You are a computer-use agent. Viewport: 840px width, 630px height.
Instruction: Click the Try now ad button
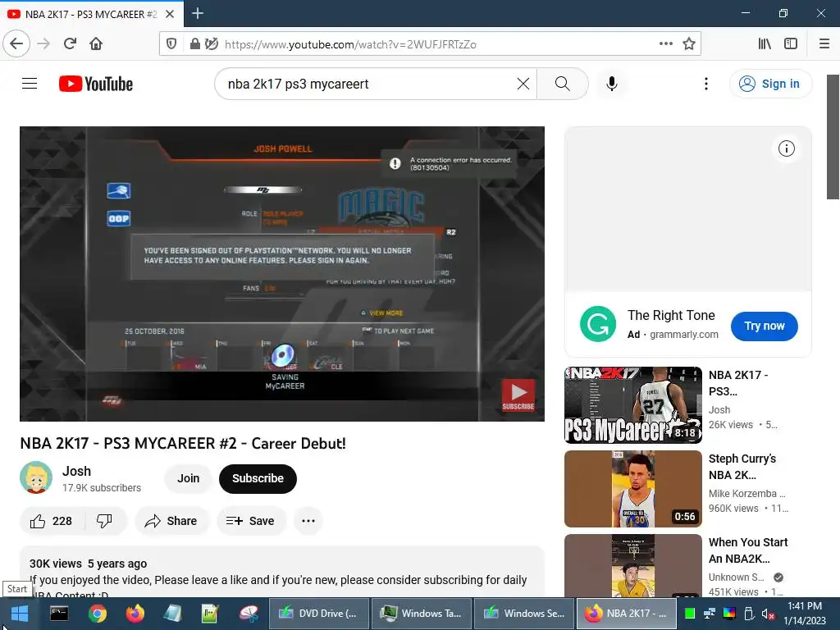pyautogui.click(x=764, y=326)
